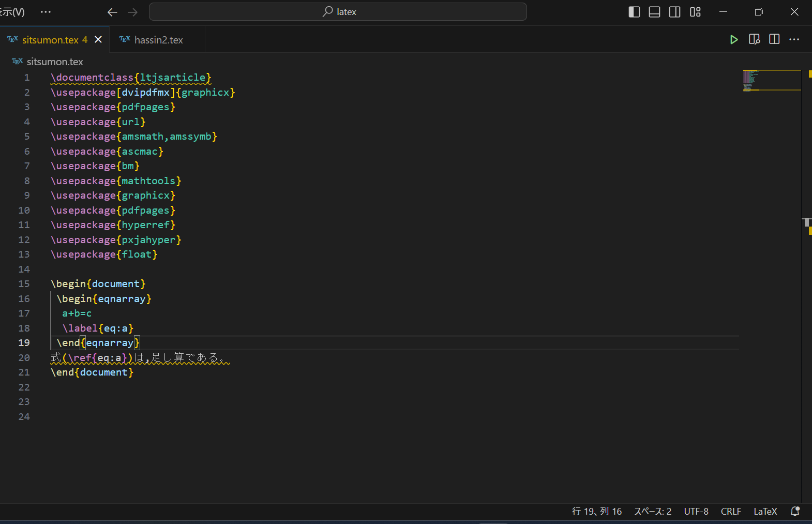Run the LaTeX build with the play icon

(x=733, y=40)
